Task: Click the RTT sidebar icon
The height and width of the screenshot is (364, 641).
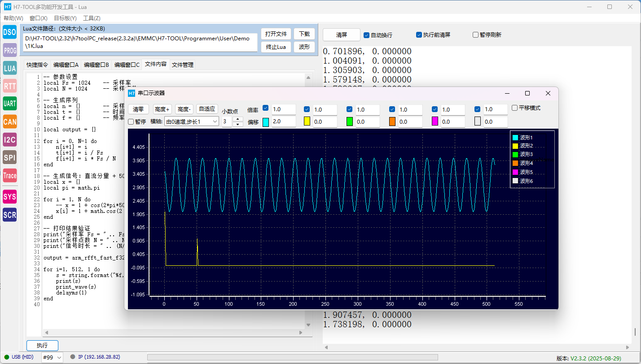Action: coord(10,86)
